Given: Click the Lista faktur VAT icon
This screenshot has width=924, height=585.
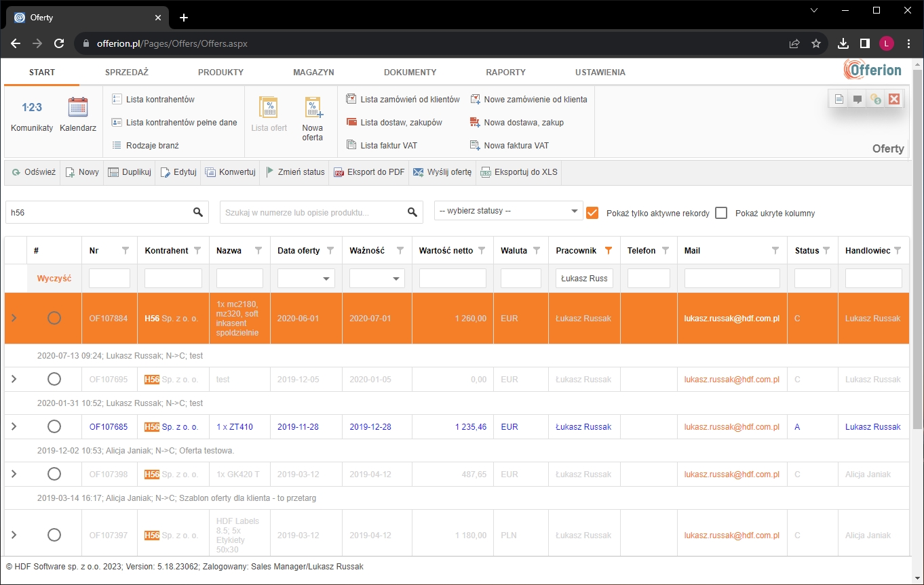Looking at the screenshot, I should click(390, 145).
